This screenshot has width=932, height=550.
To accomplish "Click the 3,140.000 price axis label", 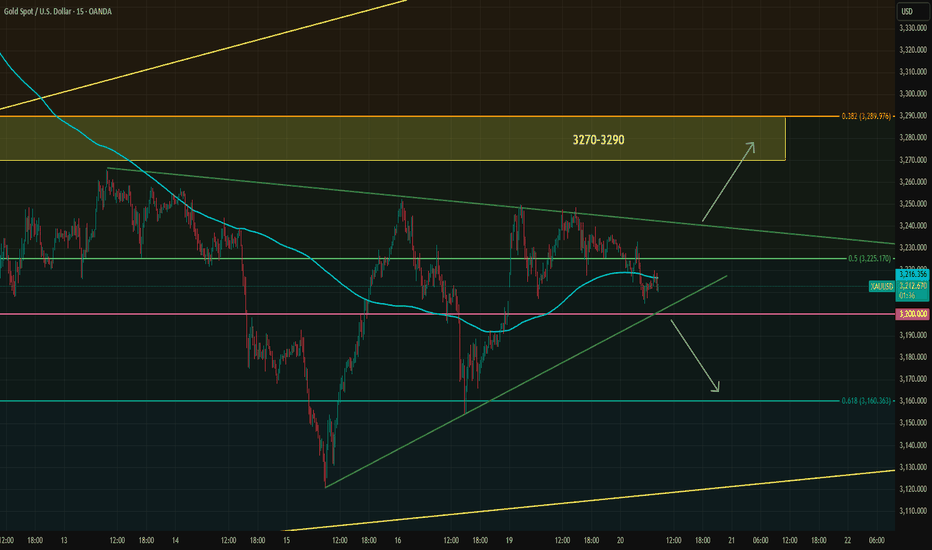I will [x=912, y=445].
